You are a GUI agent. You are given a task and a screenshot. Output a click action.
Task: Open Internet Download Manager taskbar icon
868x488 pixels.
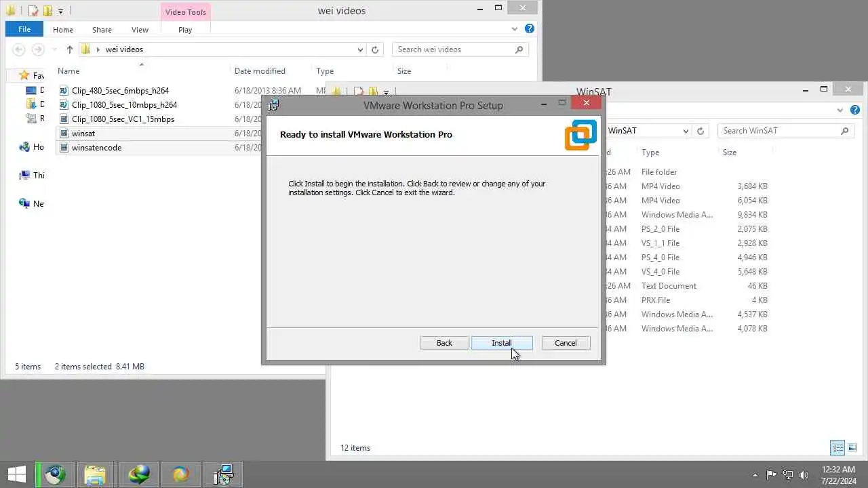coord(139,474)
